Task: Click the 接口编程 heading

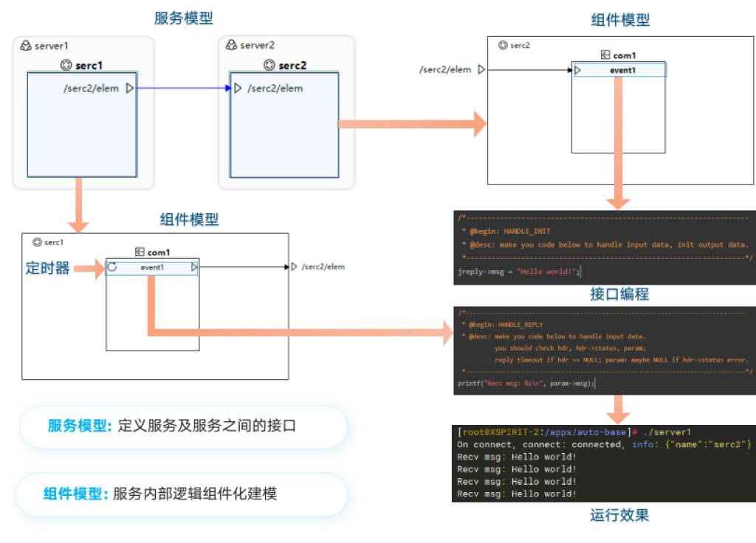Action: pos(619,294)
